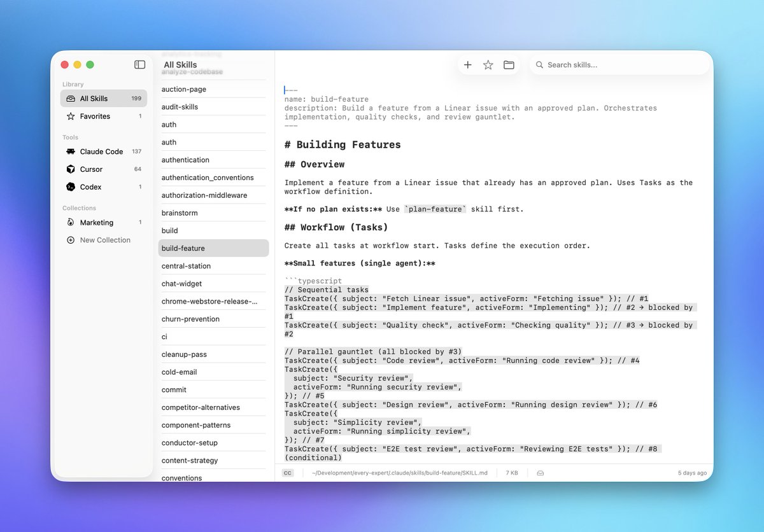This screenshot has width=764, height=532.
Task: Open the chrome-webstore-release skill
Action: pos(213,302)
